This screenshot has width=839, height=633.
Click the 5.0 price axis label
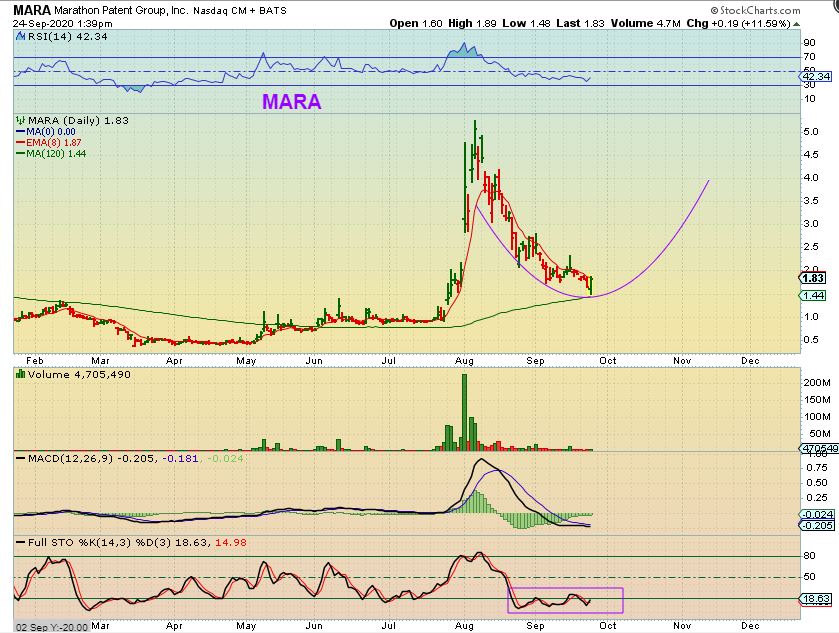point(812,132)
